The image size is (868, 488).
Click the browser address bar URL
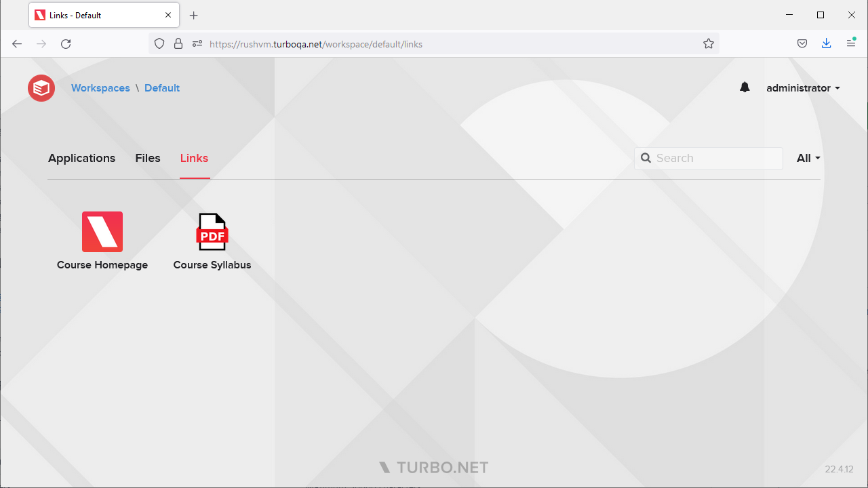point(316,44)
